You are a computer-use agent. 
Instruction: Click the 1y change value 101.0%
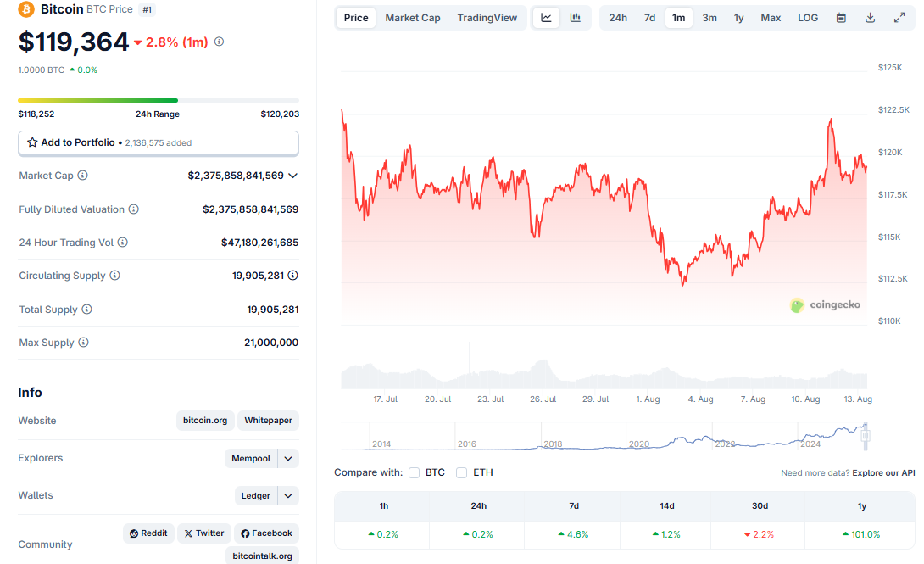point(861,534)
